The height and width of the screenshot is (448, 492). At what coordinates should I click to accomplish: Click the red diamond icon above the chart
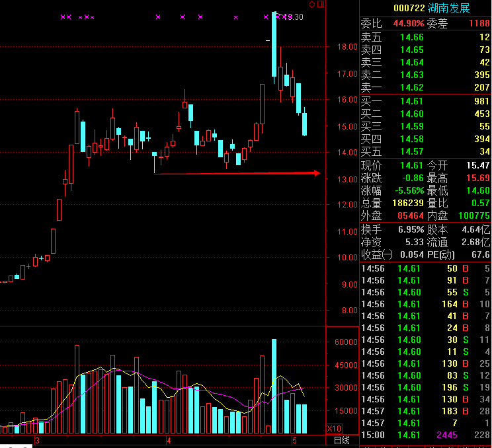312,5
